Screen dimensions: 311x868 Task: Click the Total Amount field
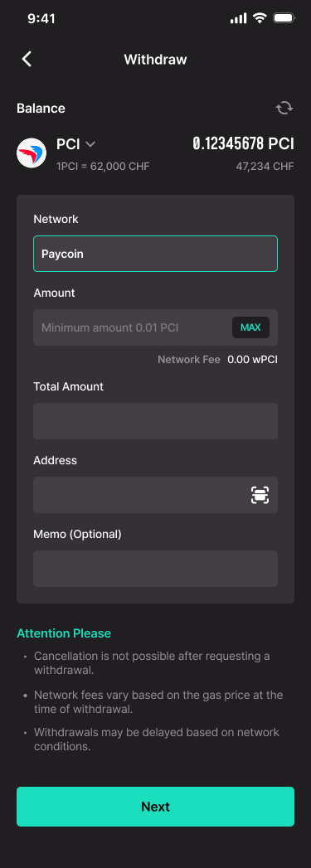pyautogui.click(x=156, y=421)
